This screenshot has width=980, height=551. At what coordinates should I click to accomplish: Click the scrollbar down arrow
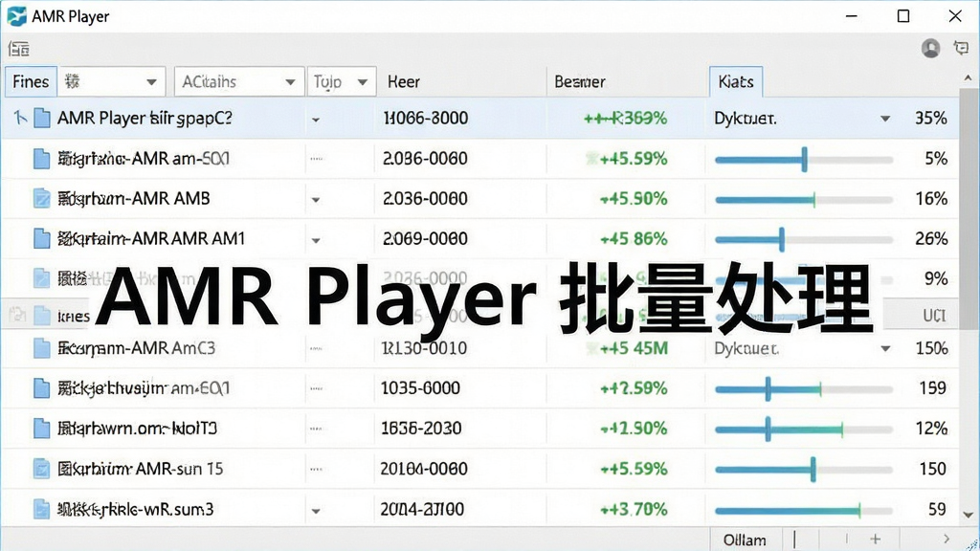(969, 515)
